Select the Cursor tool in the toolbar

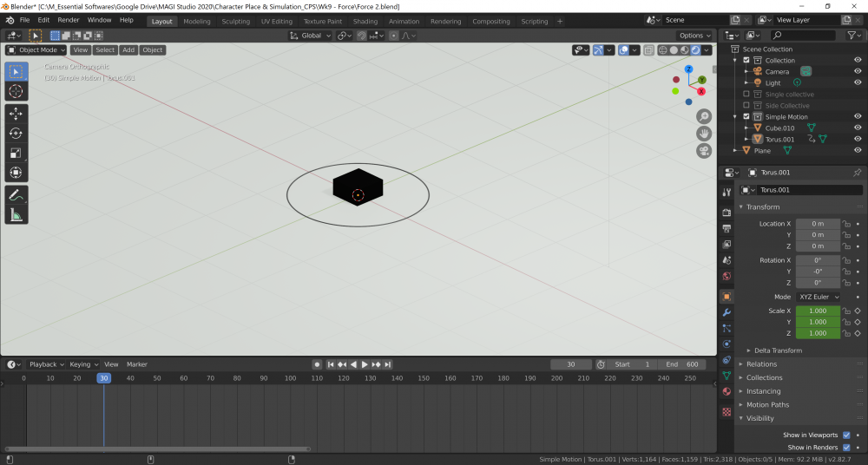click(16, 91)
